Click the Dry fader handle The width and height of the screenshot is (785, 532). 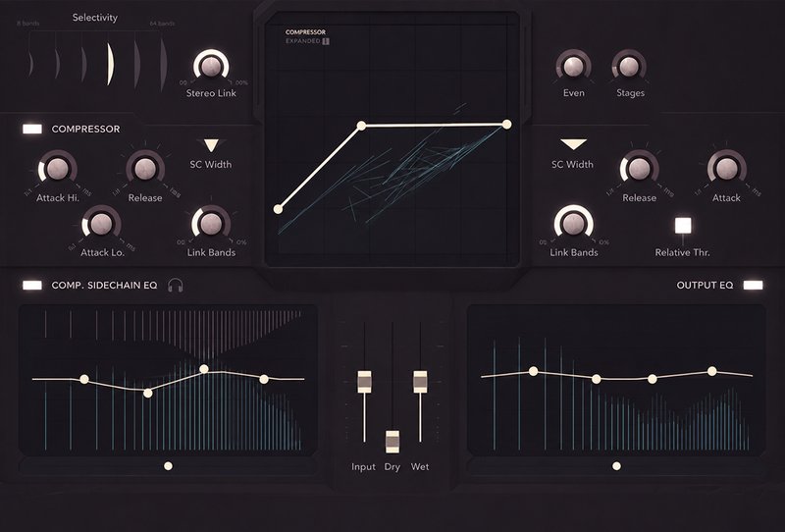(392, 442)
